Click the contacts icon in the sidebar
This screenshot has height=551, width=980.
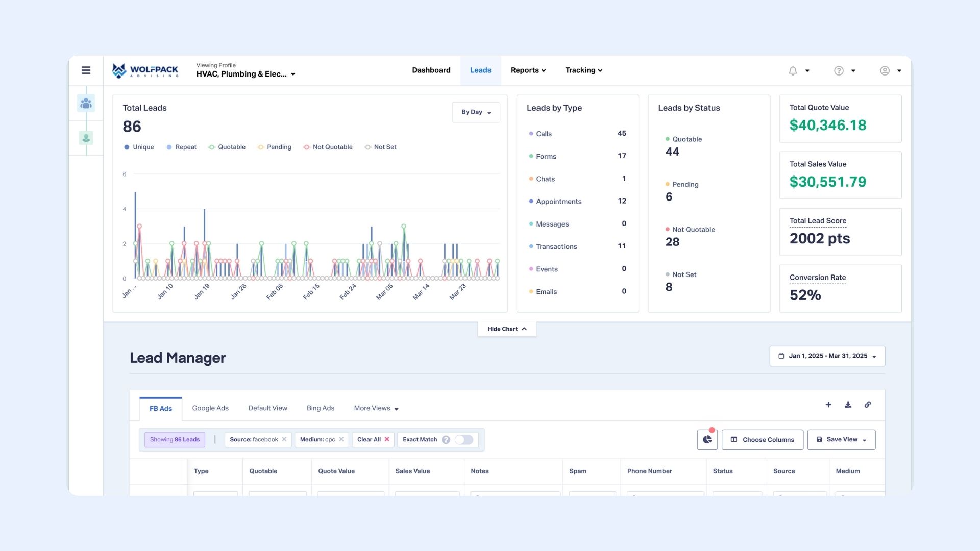click(86, 103)
